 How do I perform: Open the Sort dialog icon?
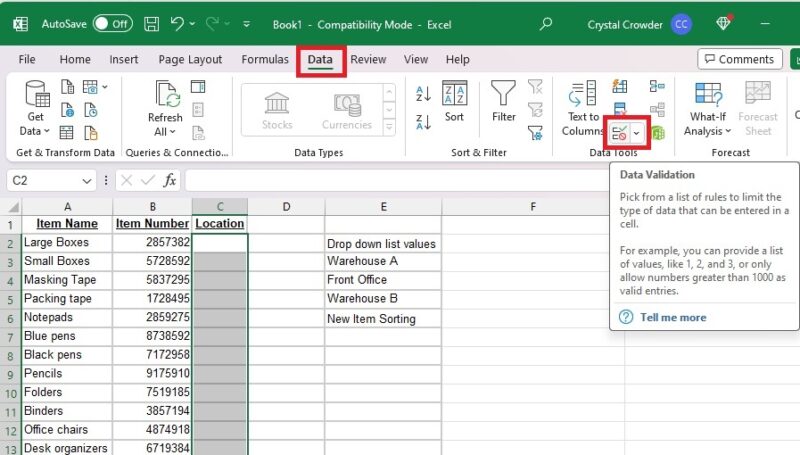454,93
